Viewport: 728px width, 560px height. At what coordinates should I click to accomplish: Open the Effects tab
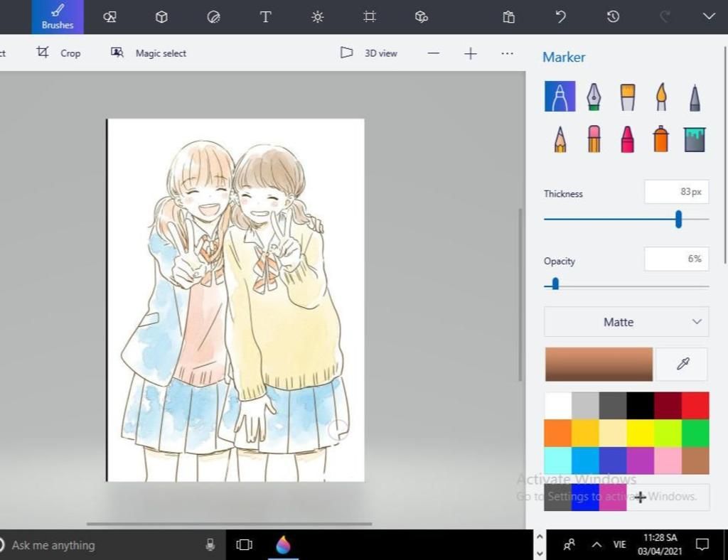click(318, 17)
